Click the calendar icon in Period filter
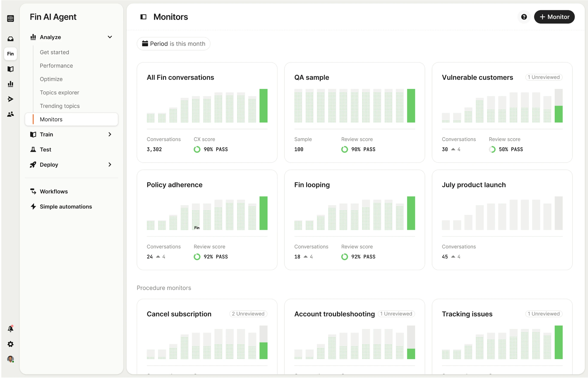Viewport: 588px width, 378px height. coord(145,43)
